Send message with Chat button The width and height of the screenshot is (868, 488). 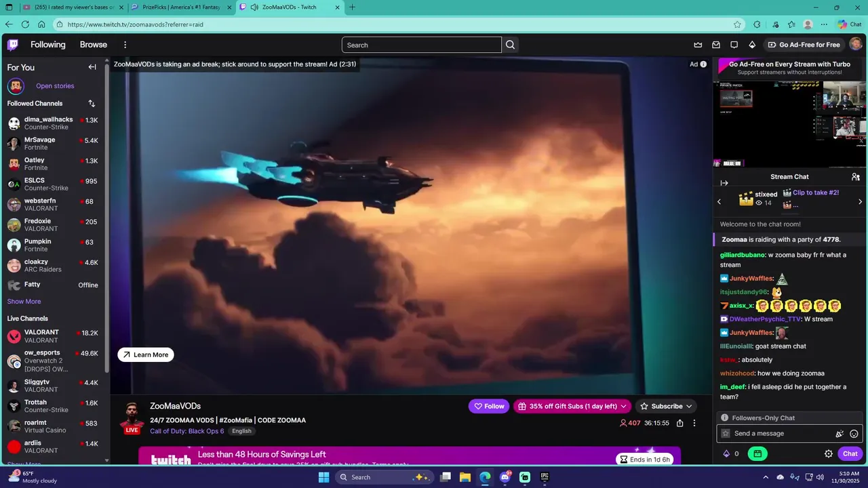[850, 454]
